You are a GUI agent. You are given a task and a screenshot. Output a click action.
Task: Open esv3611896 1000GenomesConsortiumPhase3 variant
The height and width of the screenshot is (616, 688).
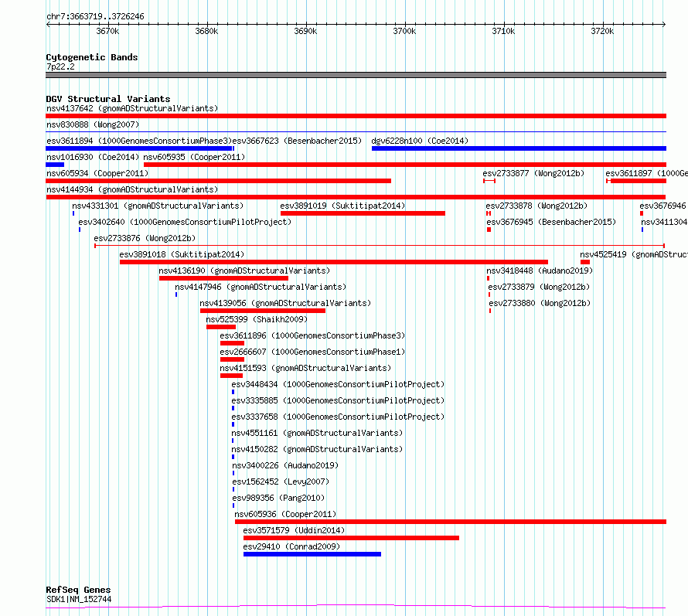[312, 335]
